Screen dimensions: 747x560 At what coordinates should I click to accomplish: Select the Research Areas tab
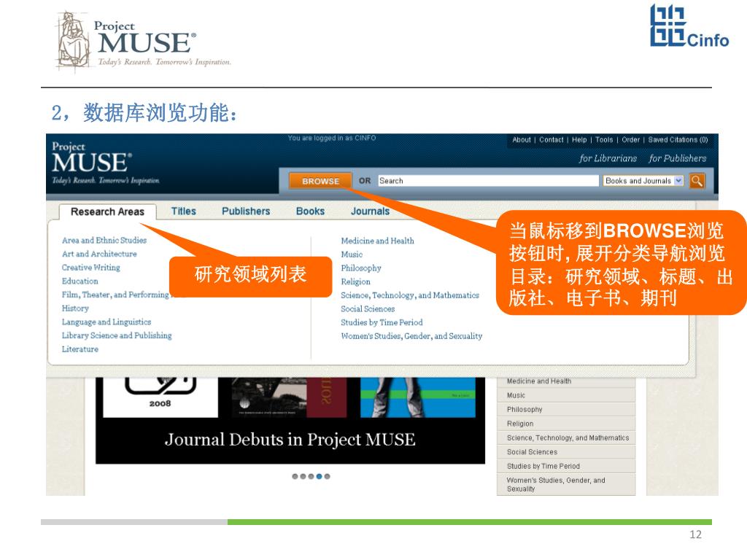(108, 211)
